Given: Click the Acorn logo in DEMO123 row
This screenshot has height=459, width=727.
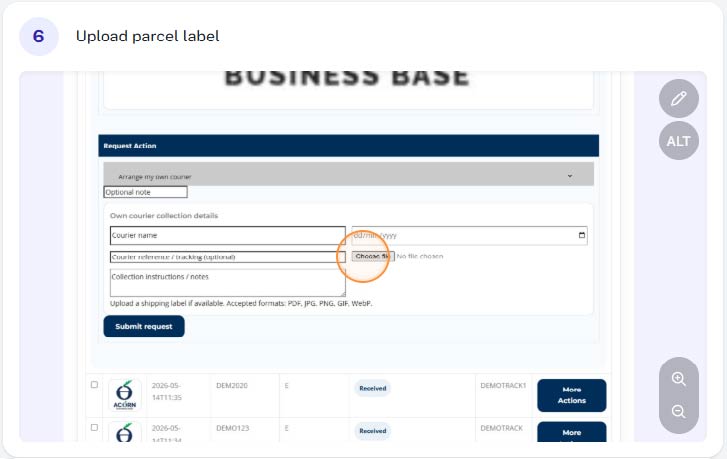Looking at the screenshot, I should [x=125, y=432].
